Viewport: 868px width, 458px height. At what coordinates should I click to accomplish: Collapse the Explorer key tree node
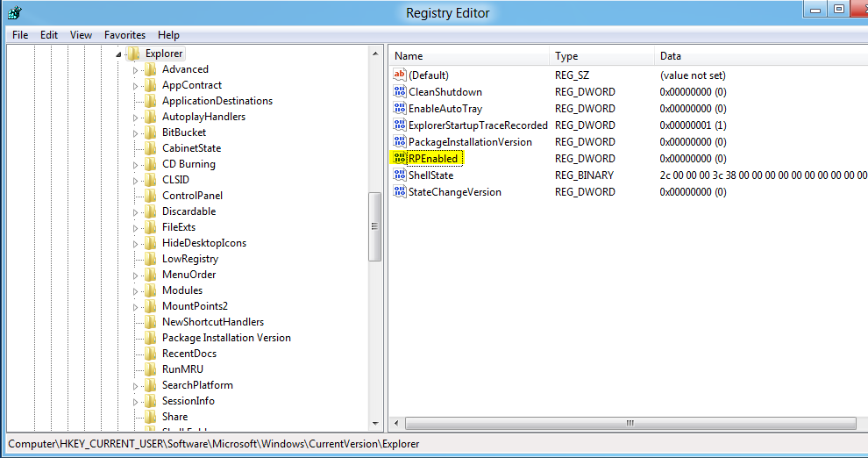(118, 54)
